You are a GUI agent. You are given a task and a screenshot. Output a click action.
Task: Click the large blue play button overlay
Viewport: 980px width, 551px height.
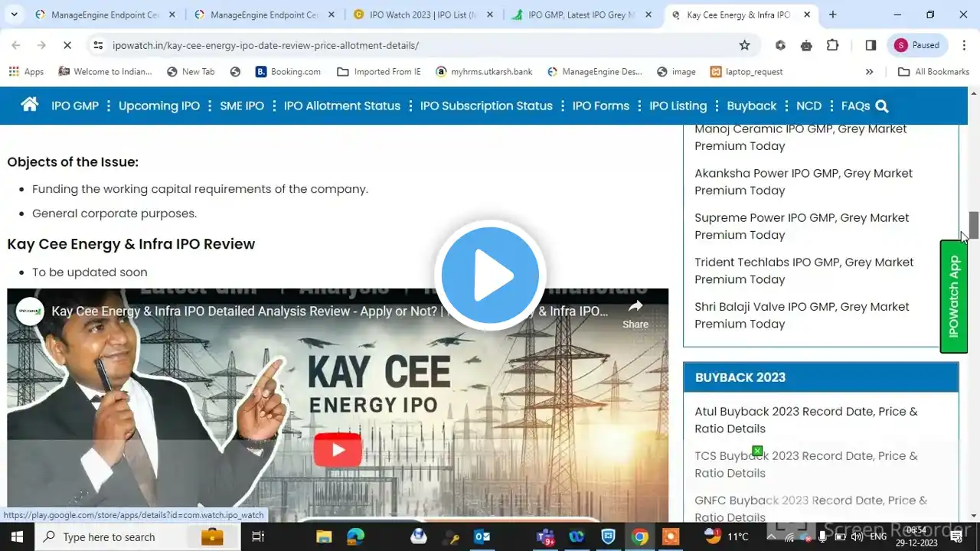490,275
